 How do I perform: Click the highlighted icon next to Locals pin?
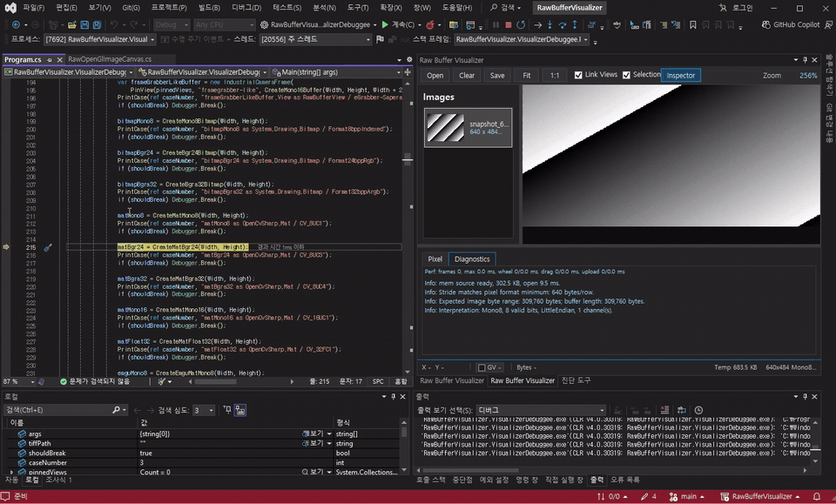click(240, 410)
